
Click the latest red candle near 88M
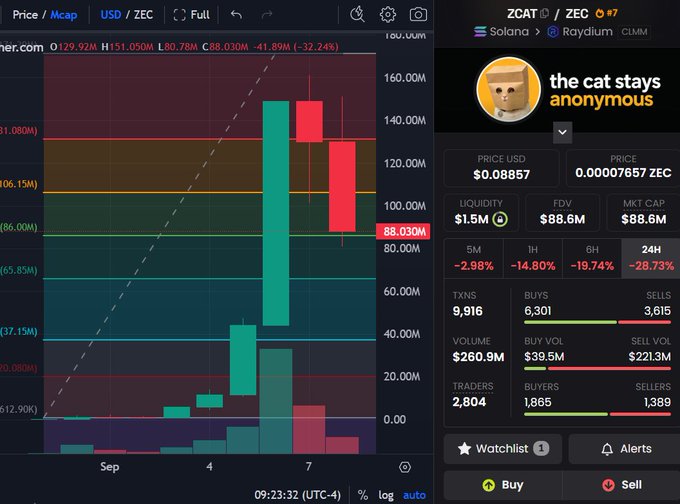342,187
